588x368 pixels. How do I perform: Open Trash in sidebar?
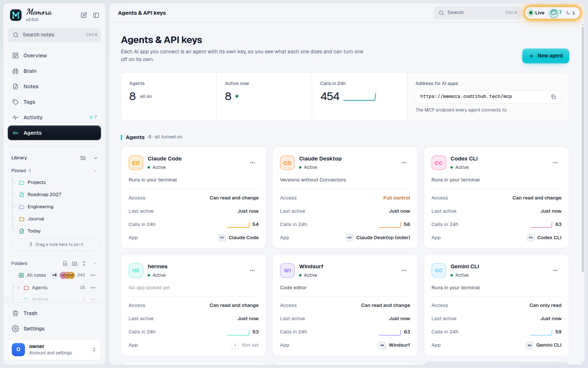(x=54, y=313)
